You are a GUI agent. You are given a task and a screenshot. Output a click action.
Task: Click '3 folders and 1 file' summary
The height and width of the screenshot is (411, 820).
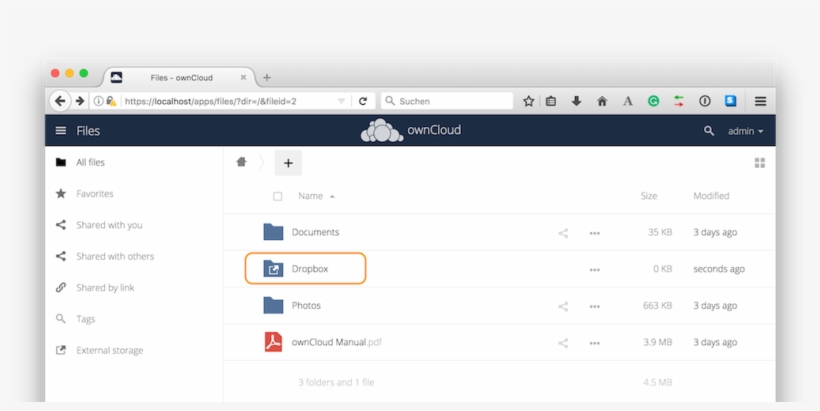[336, 382]
